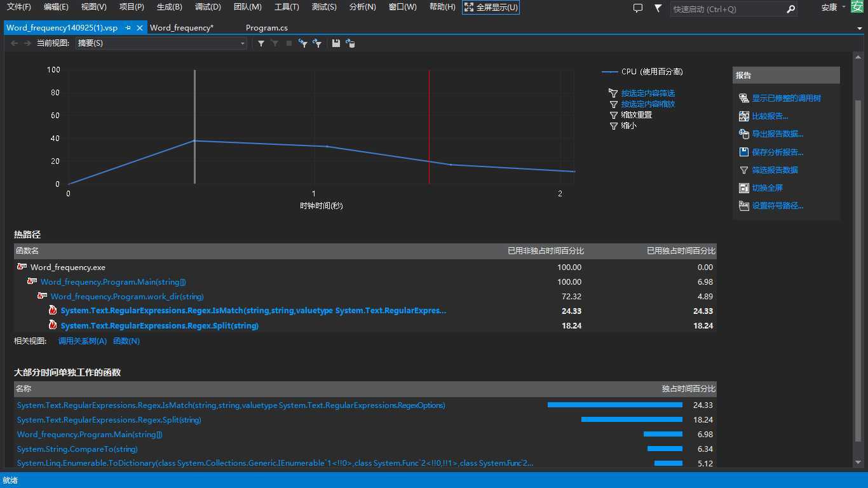This screenshot has width=868, height=488.
Task: Click the 就绪 status bar text
Action: point(10,480)
